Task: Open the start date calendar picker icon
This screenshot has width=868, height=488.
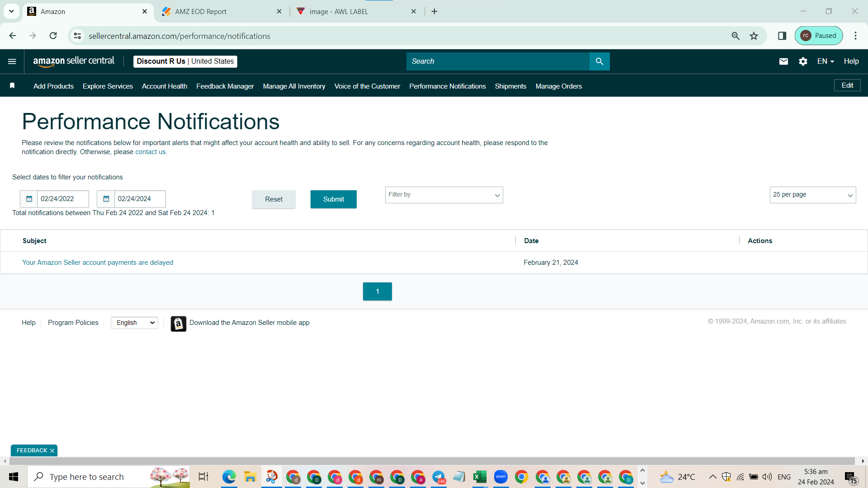Action: point(29,199)
